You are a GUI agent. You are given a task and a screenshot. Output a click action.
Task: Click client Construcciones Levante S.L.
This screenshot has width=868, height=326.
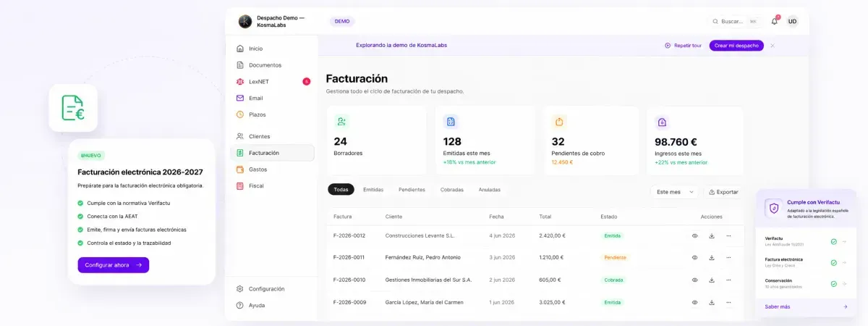click(420, 235)
